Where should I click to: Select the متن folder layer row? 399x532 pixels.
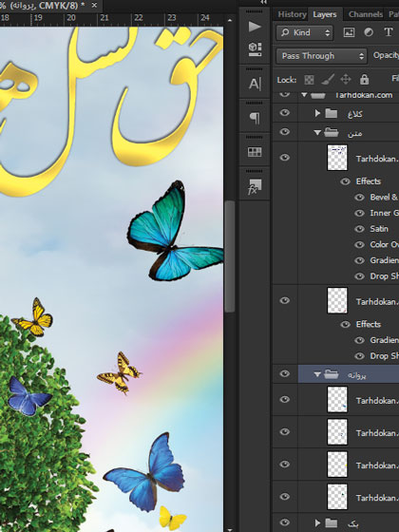349,132
